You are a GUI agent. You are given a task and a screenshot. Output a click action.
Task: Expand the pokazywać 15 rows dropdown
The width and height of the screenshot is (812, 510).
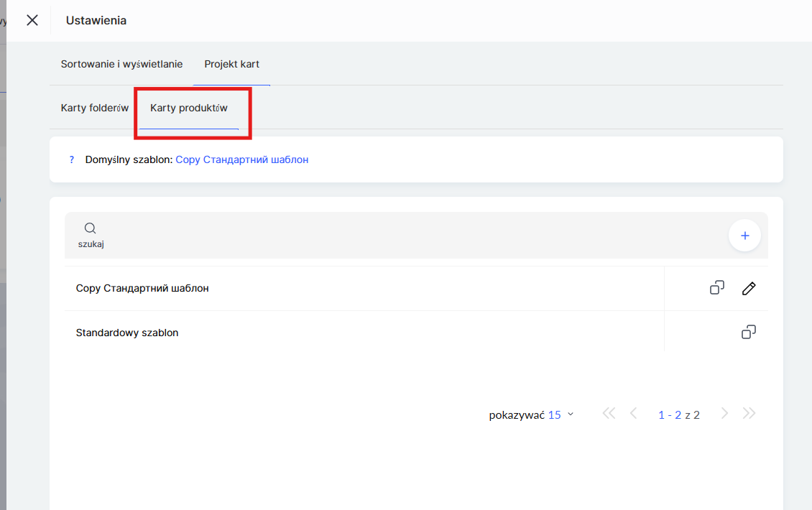point(560,414)
